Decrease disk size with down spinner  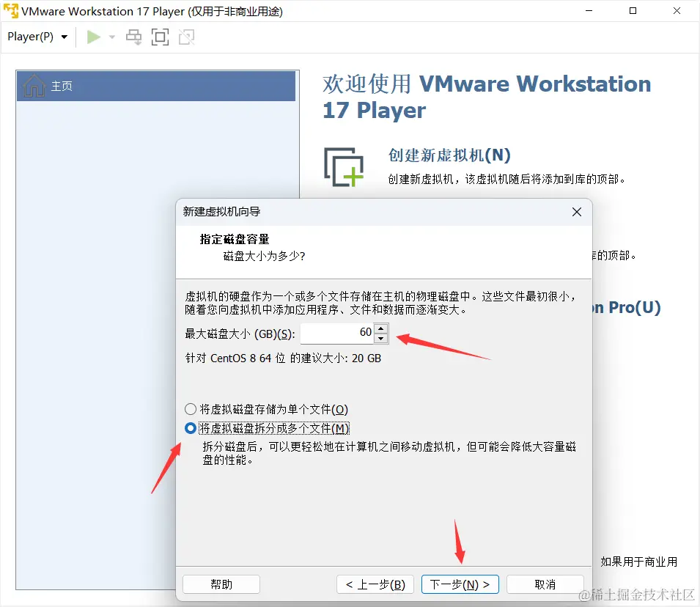pos(381,338)
